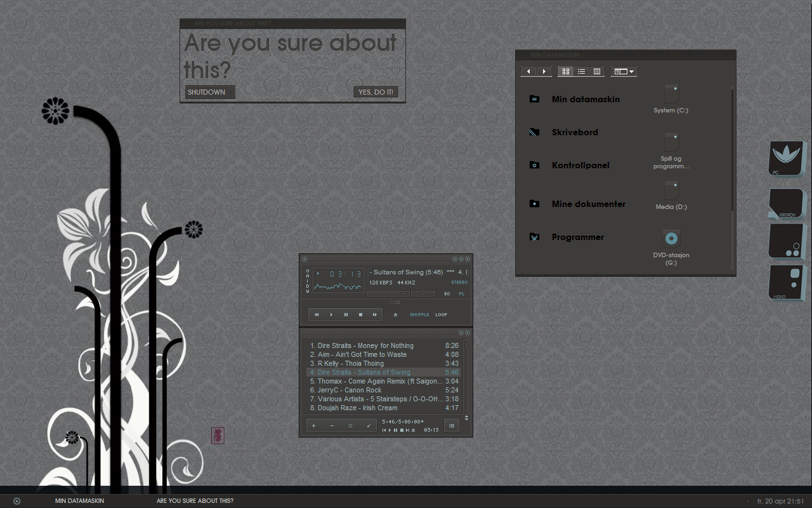Adjust the balance slider in player

[423, 293]
